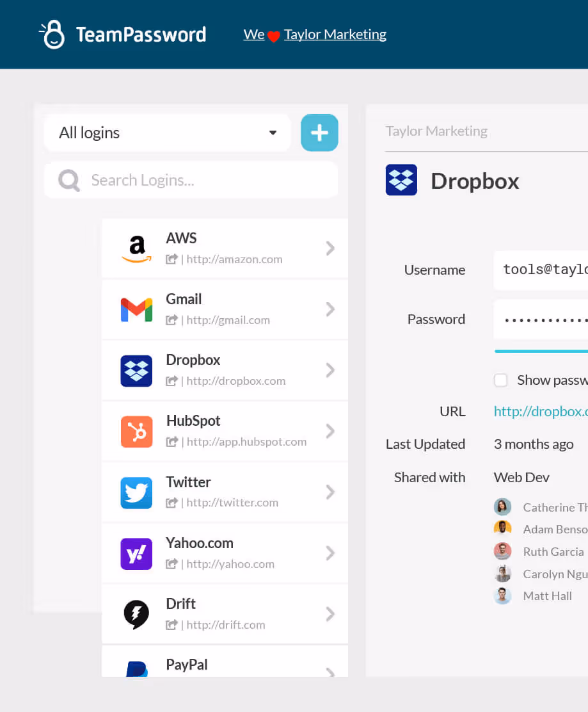Image resolution: width=588 pixels, height=712 pixels.
Task: Click Carolyn's avatar picture
Action: [x=503, y=574]
